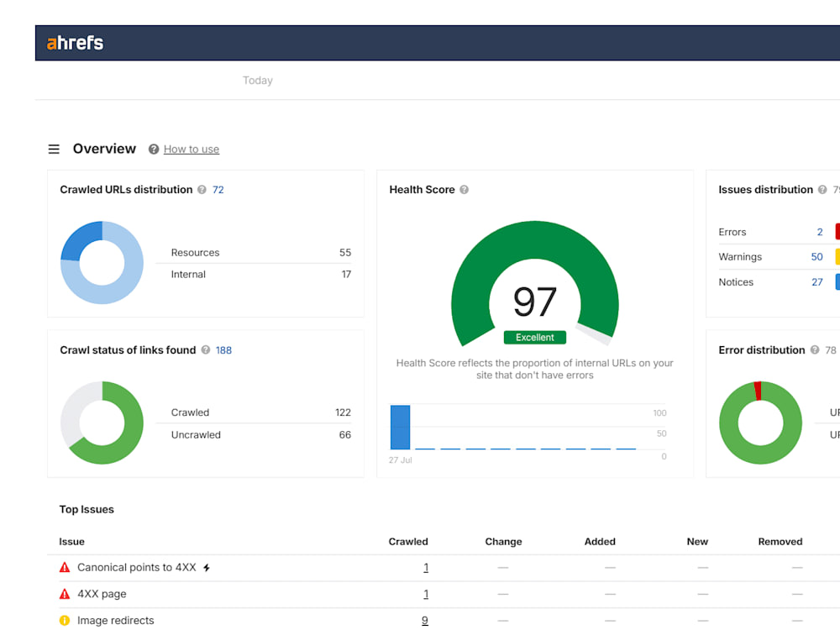
Task: Click the Crawl status green donut chart
Action: pyautogui.click(x=102, y=423)
